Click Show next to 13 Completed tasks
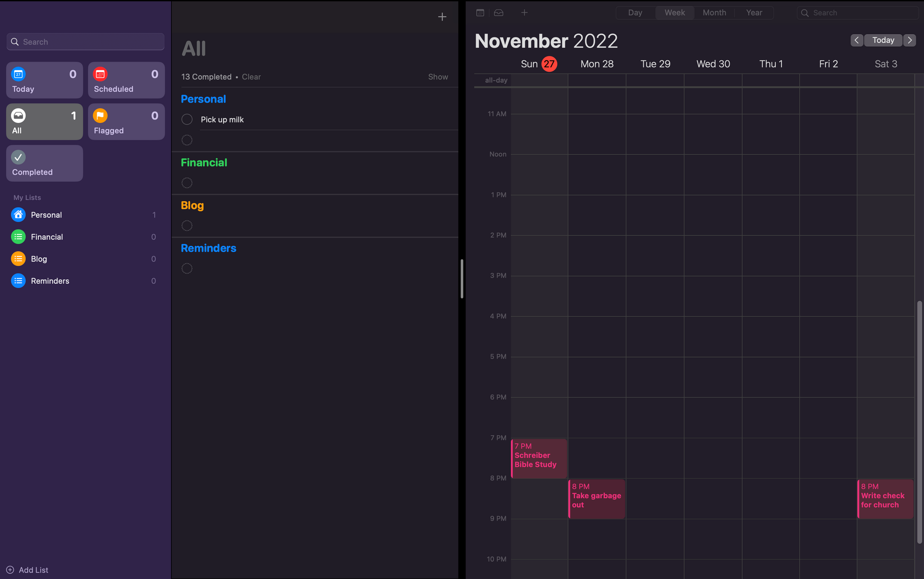 (438, 76)
